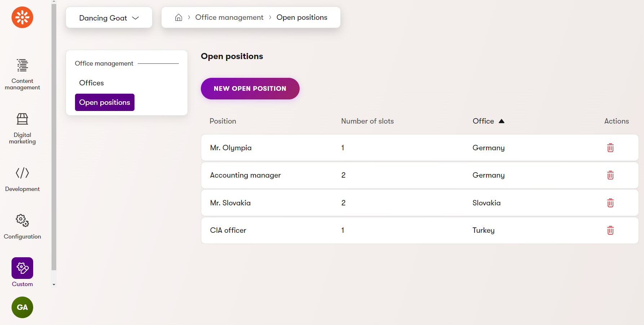644x325 pixels.
Task: Open the Custom applications section
Action: (22, 272)
